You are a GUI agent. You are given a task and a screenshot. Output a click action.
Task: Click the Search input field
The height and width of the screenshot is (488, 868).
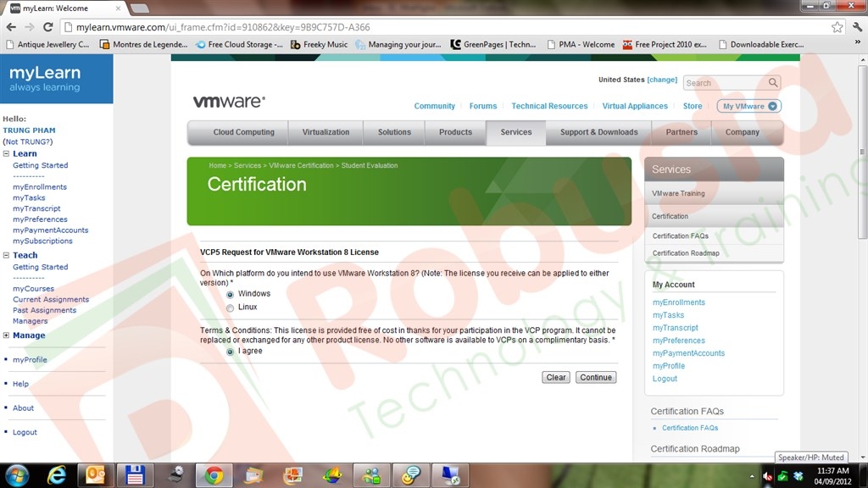(x=726, y=83)
